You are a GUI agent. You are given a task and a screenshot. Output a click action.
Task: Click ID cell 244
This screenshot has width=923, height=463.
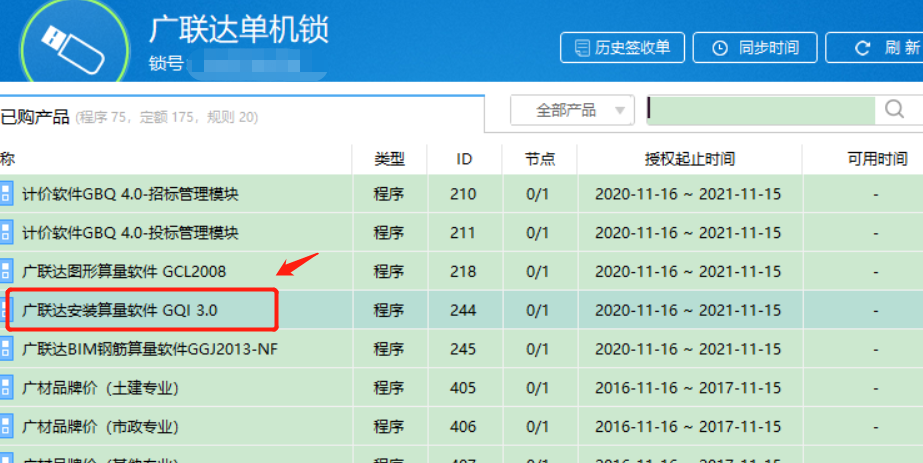click(463, 310)
